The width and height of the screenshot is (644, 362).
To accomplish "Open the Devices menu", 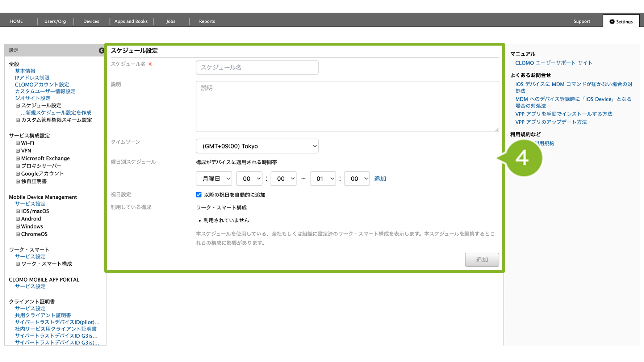I will pos(91,21).
